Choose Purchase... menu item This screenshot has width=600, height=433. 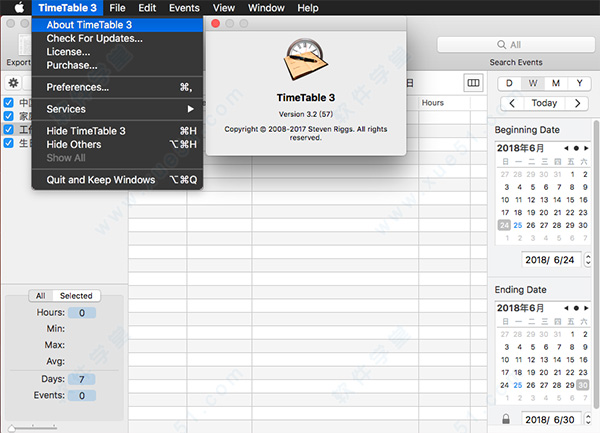(117, 65)
